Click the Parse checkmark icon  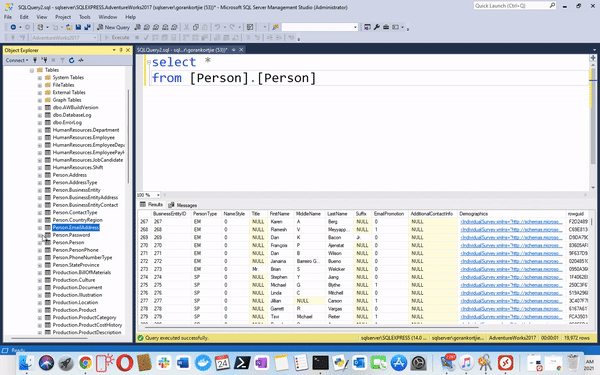click(x=146, y=38)
